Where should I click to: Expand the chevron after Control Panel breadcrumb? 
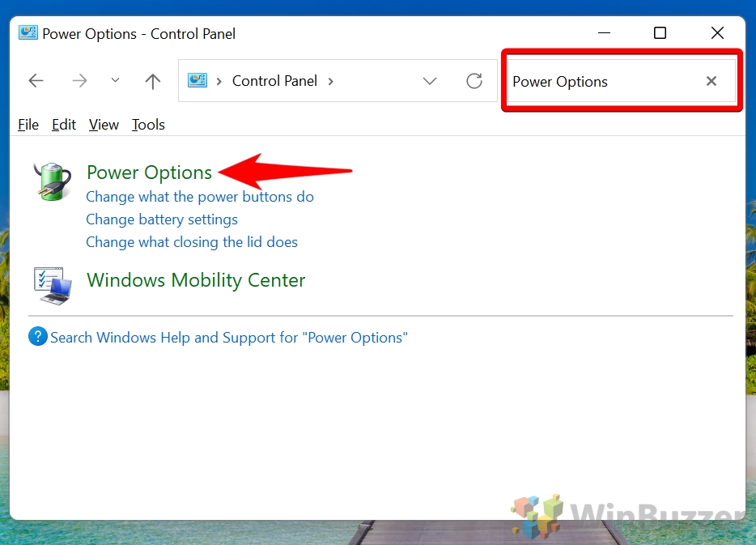point(331,82)
